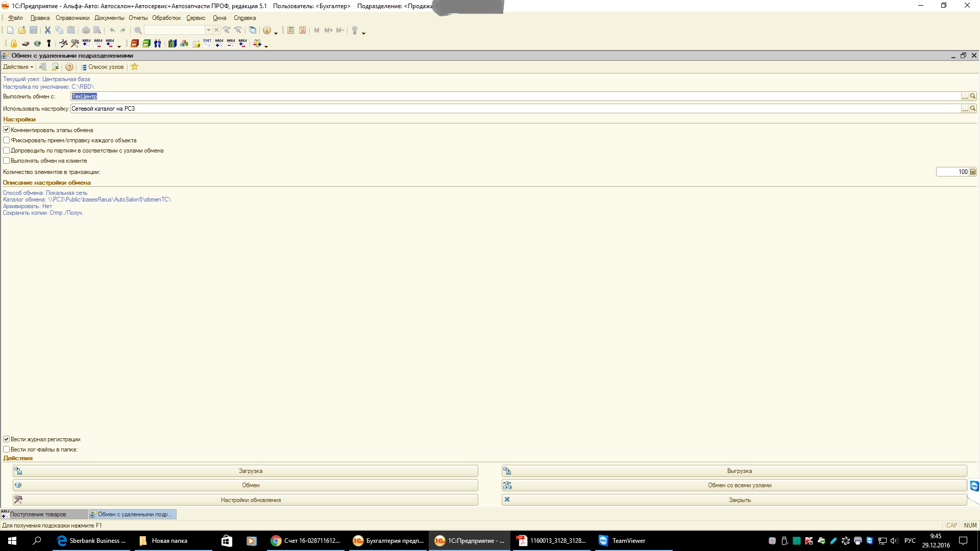The width and height of the screenshot is (980, 551).
Task: Open the Отчеты menu
Action: coord(138,18)
